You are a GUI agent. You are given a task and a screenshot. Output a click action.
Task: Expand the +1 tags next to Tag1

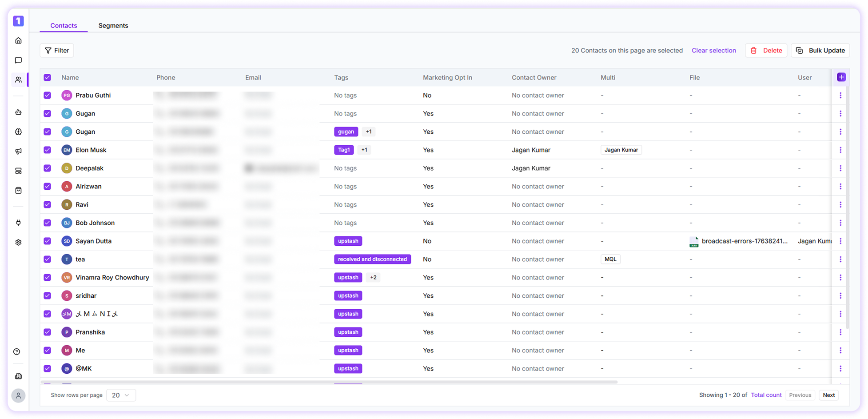pyautogui.click(x=364, y=150)
